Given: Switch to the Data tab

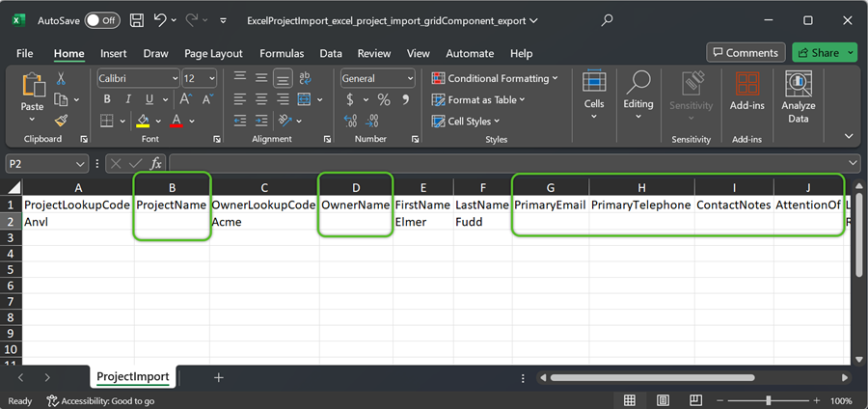Looking at the screenshot, I should point(331,53).
